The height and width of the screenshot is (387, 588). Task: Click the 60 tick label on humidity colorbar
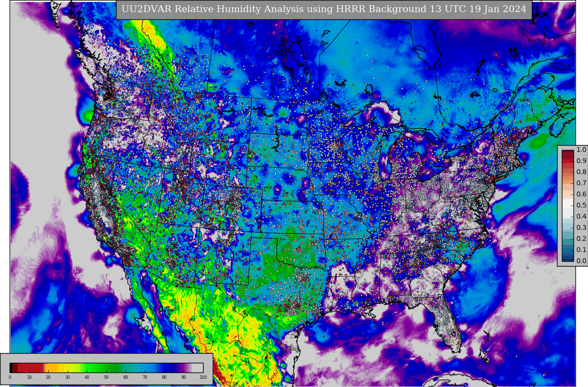[x=126, y=377]
